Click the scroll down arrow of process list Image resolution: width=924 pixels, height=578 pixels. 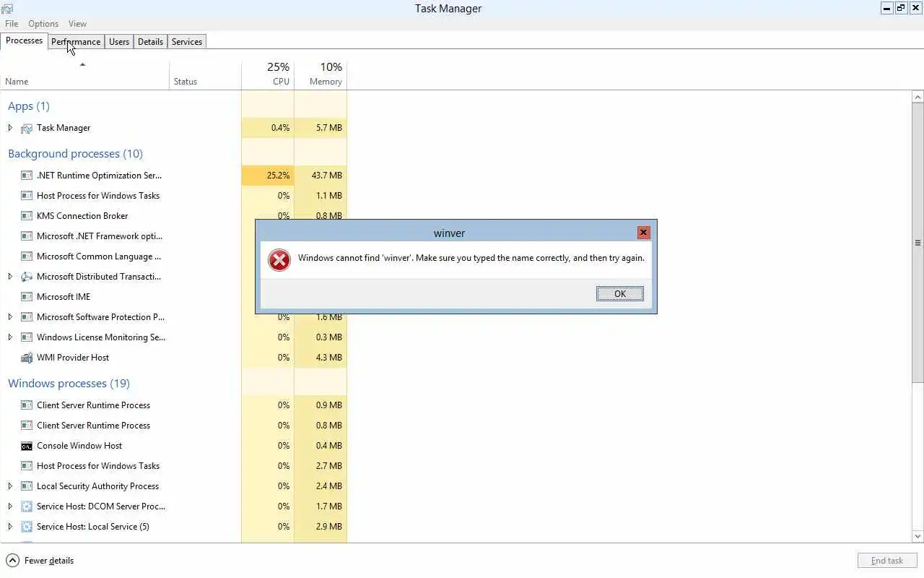(x=918, y=536)
